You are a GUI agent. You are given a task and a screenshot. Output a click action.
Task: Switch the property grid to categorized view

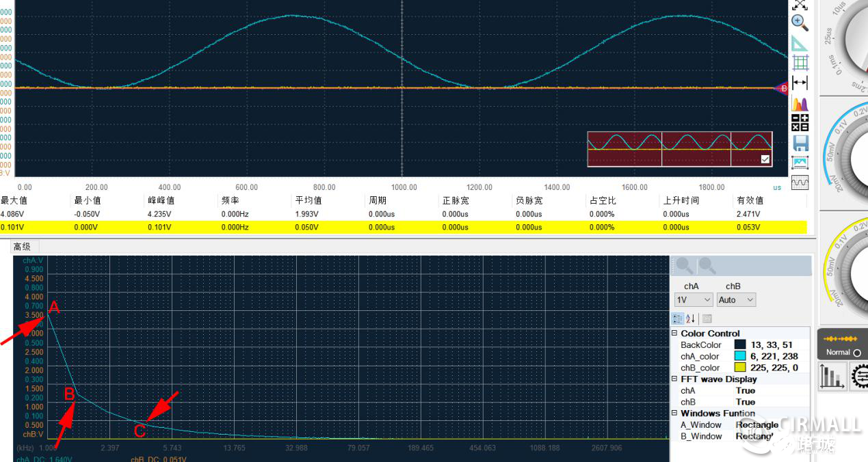click(x=678, y=318)
